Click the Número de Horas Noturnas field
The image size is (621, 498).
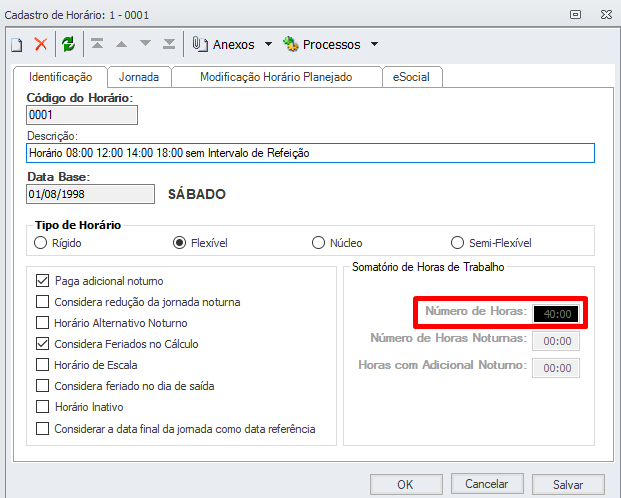pyautogui.click(x=556, y=341)
